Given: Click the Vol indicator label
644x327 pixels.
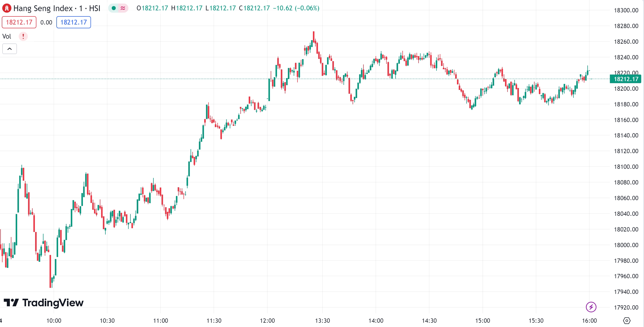Looking at the screenshot, I should [x=7, y=36].
